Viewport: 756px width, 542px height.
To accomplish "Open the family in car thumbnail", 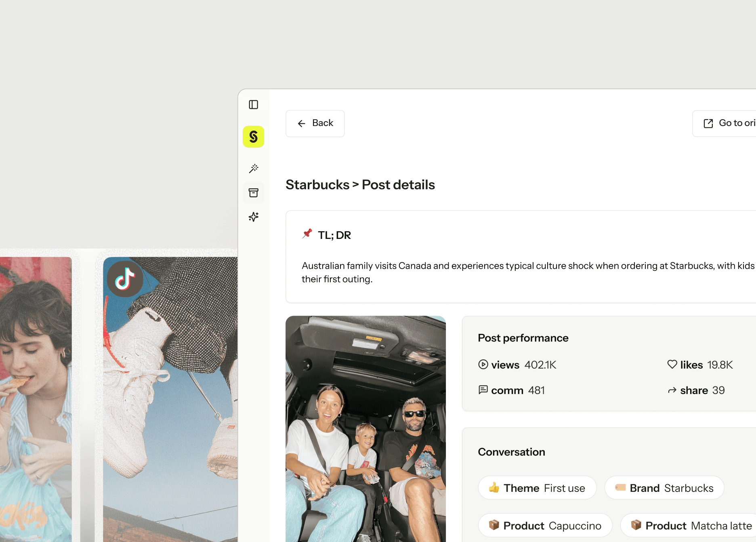I will (x=365, y=429).
